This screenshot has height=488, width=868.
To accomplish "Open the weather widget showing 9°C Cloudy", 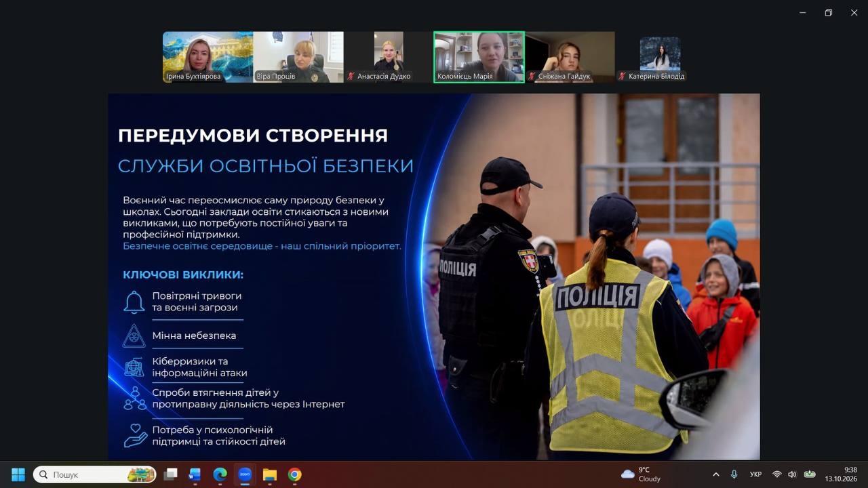I will point(641,474).
